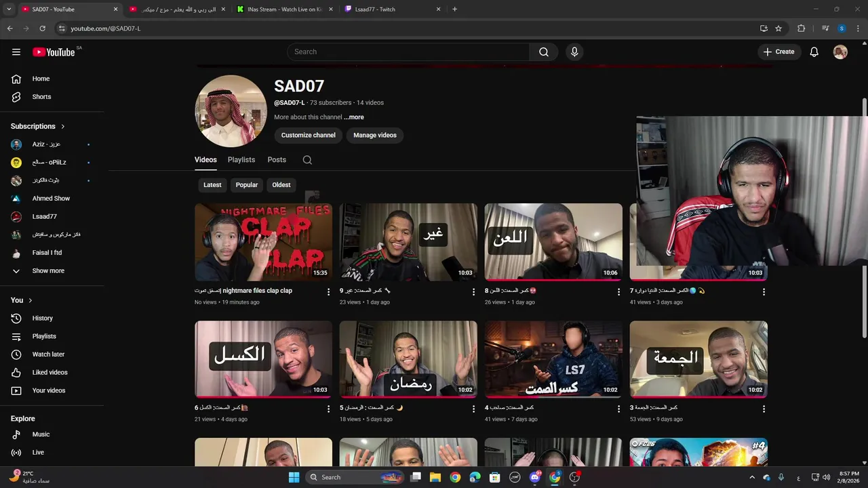This screenshot has height=488, width=868.
Task: Click the SAD07 channel profile picture
Action: (231, 111)
